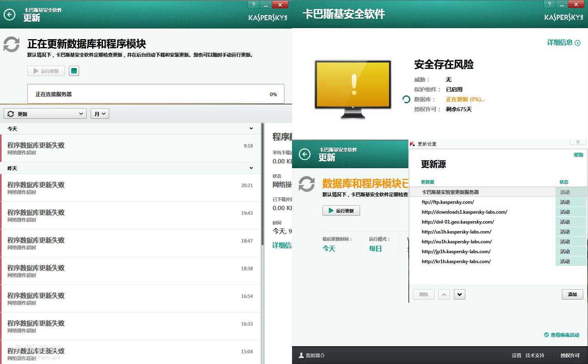Image resolution: width=588 pixels, height=364 pixels.
Task: Click the database updating spinner icon
Action: coord(406,99)
